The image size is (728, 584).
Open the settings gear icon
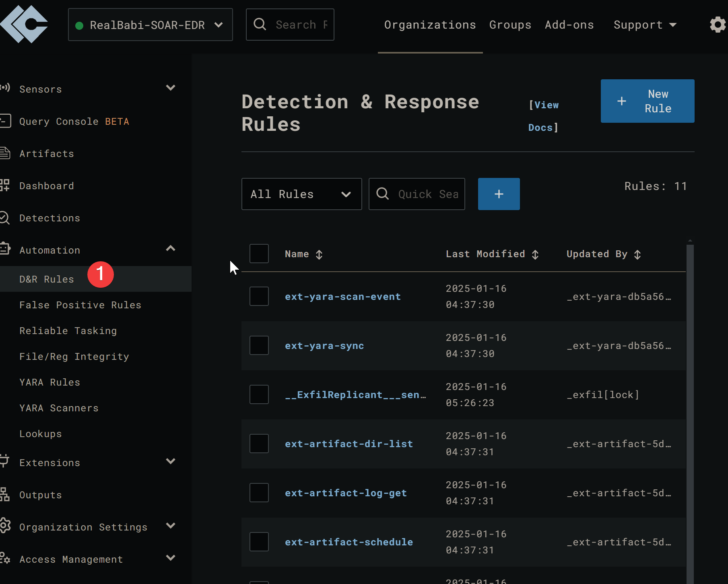[718, 25]
